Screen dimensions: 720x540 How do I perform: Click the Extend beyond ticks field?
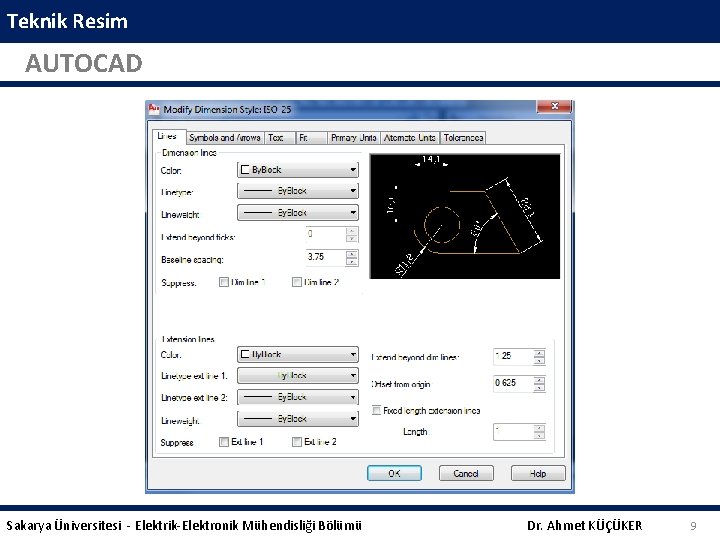point(326,234)
